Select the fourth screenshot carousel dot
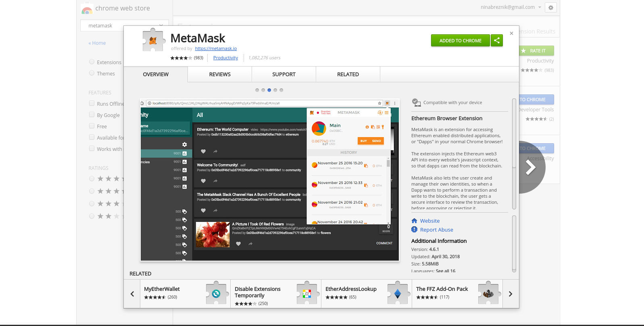The image size is (644, 326). pos(275,90)
